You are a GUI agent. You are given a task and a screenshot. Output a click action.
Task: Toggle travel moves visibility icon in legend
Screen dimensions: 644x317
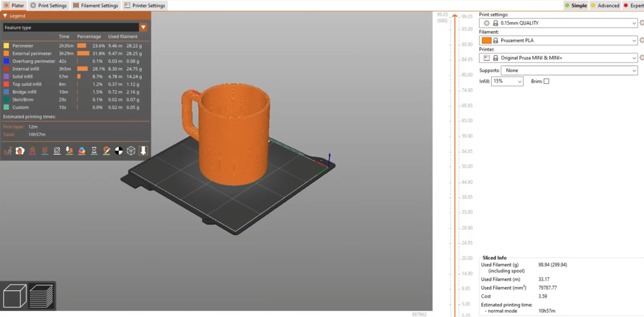click(x=8, y=151)
